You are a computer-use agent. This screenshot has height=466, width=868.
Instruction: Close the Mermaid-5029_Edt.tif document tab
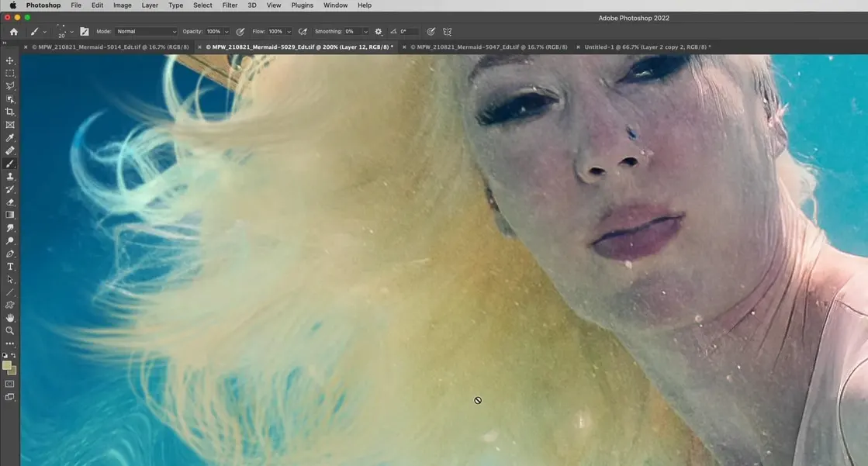point(200,47)
